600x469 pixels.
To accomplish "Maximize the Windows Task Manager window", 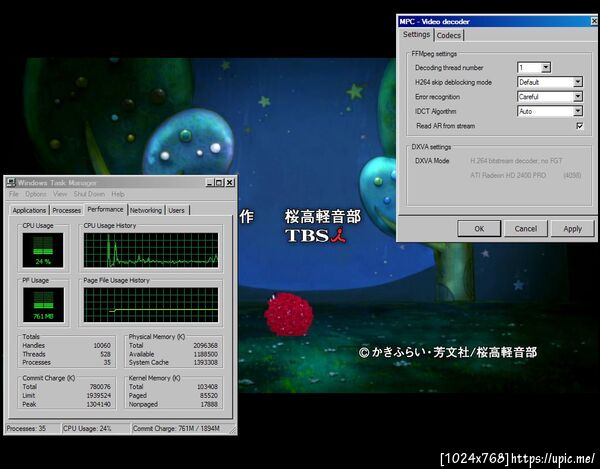I will coord(219,182).
